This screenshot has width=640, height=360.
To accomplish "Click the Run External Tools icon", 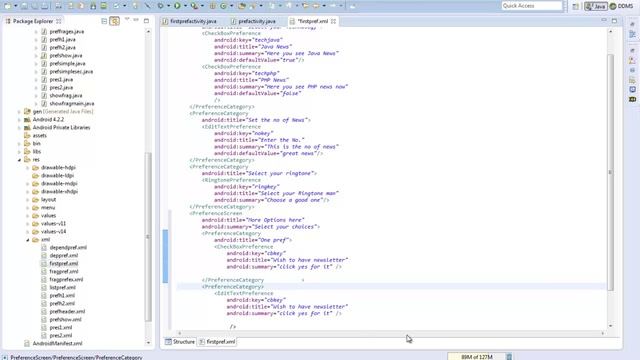I will (195, 6).
